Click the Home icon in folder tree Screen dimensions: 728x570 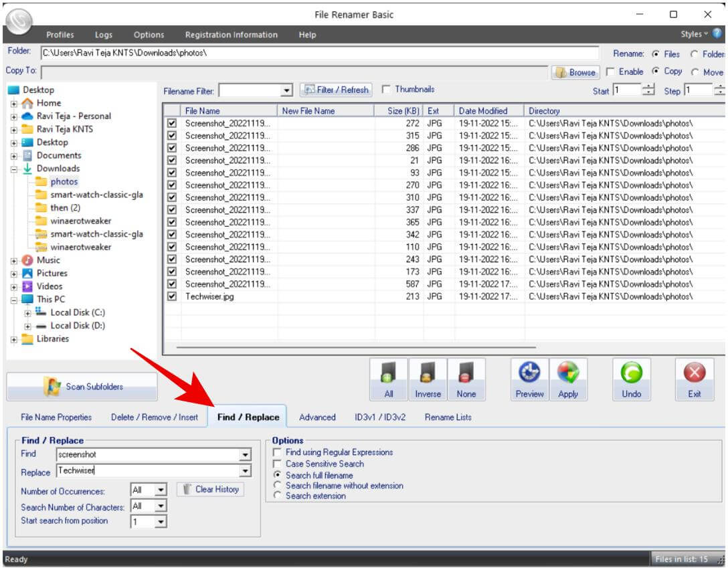pyautogui.click(x=27, y=103)
